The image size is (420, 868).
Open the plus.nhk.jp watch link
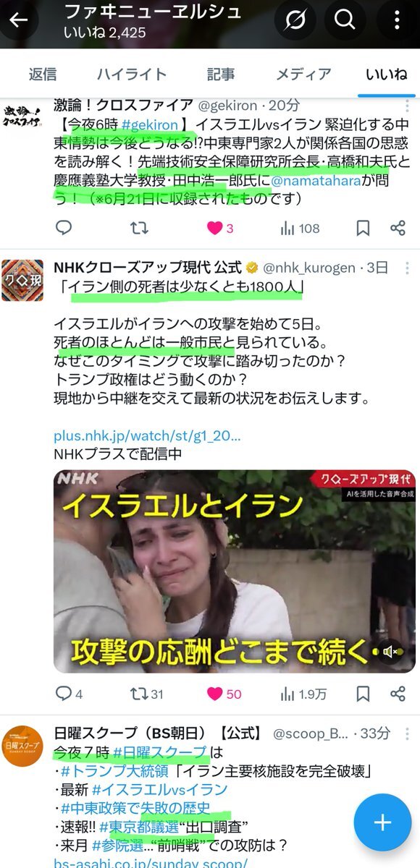[147, 436]
